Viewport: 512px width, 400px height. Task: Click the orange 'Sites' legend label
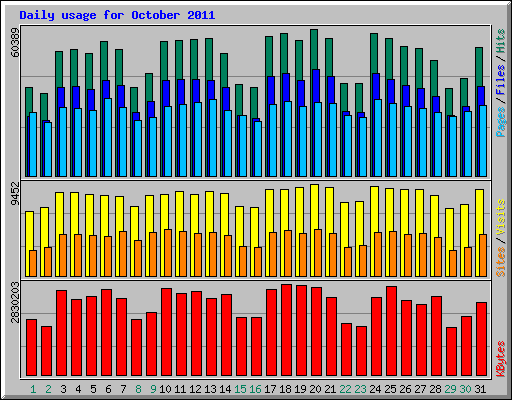[x=501, y=262]
